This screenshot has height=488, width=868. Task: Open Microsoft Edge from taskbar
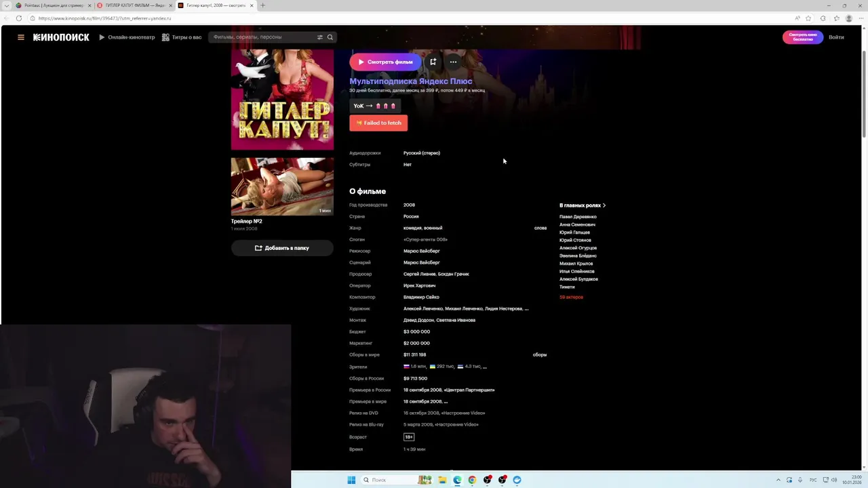(x=457, y=480)
